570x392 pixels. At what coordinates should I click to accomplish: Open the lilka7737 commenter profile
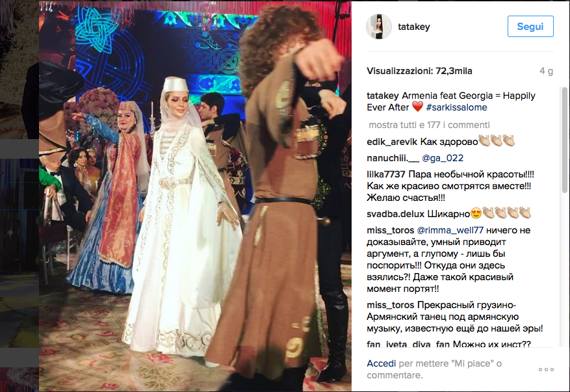(x=386, y=174)
